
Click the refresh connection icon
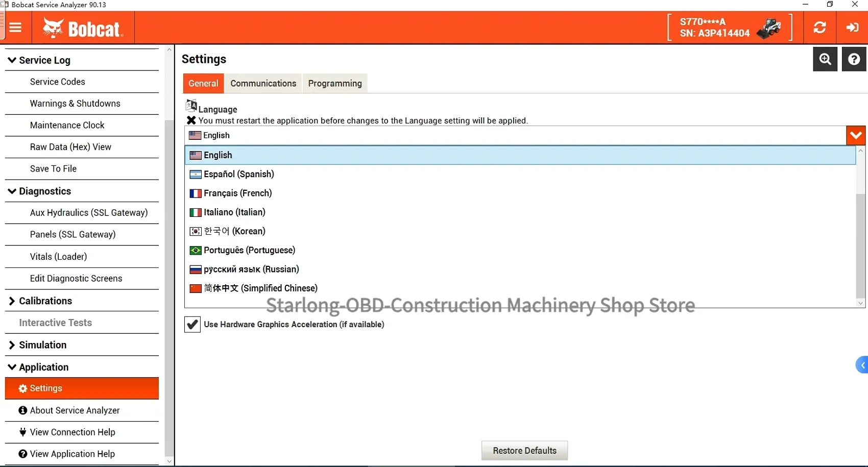(x=820, y=28)
